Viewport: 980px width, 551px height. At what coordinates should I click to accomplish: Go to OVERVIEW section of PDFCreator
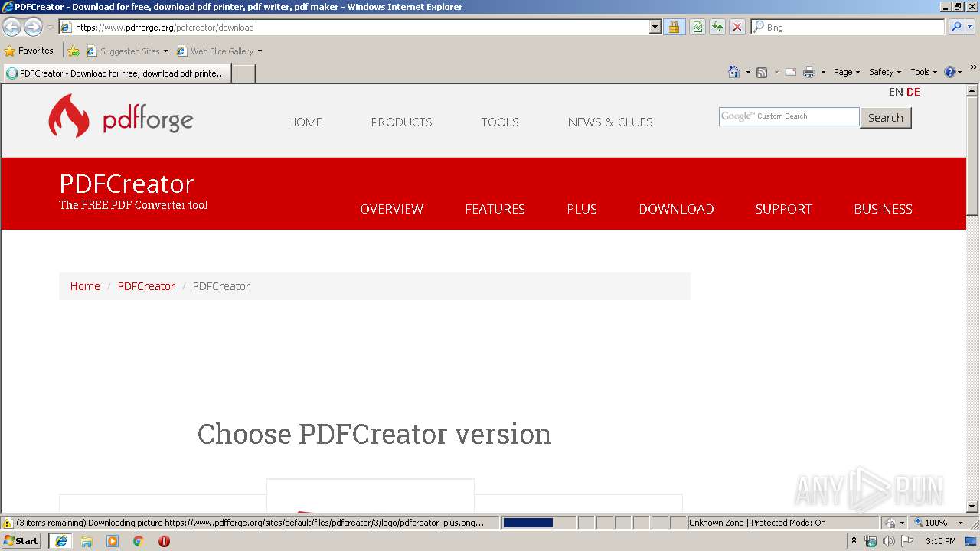click(391, 209)
